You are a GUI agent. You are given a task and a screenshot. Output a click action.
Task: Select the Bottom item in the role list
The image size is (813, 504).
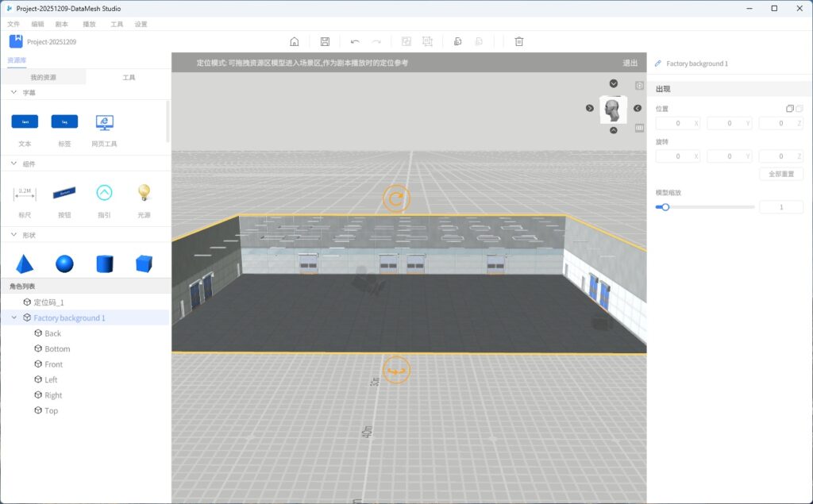point(57,349)
